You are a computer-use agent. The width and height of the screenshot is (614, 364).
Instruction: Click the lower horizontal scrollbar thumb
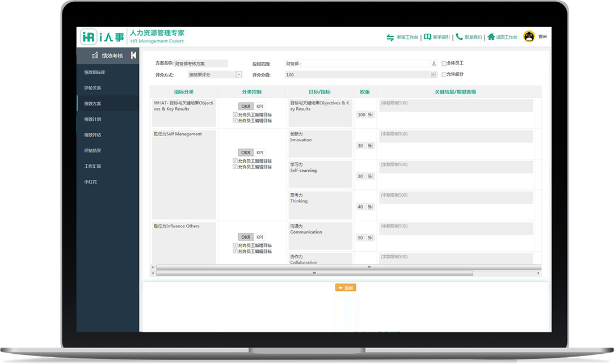click(314, 273)
